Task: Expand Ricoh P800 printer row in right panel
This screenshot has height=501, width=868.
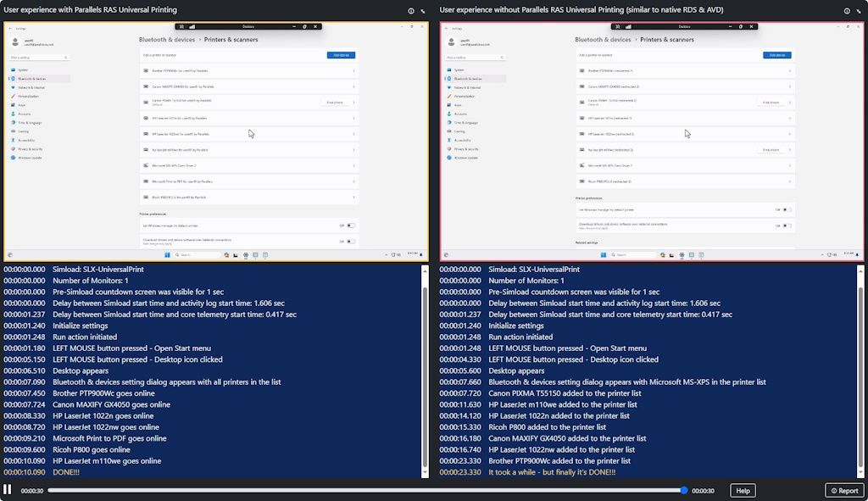Action: click(x=790, y=181)
